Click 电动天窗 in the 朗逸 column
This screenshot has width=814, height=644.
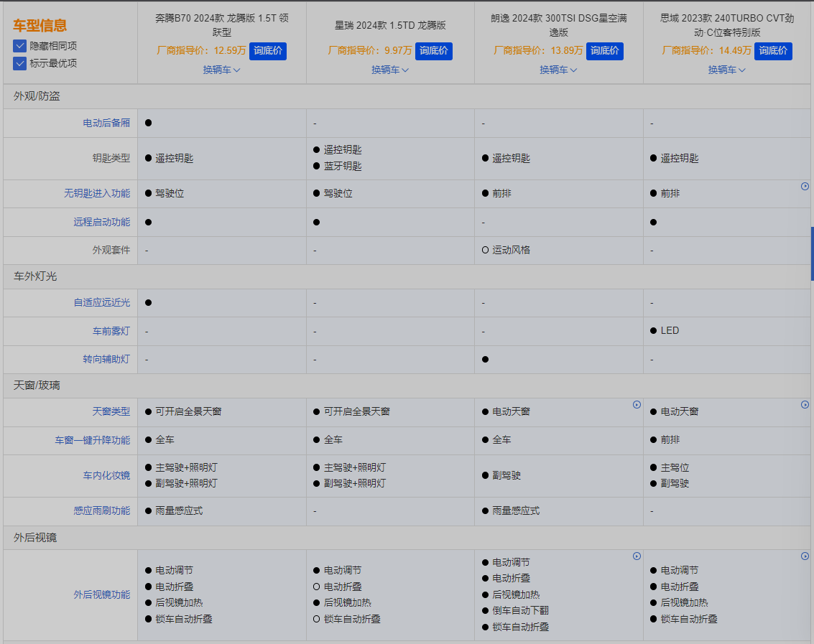point(512,411)
